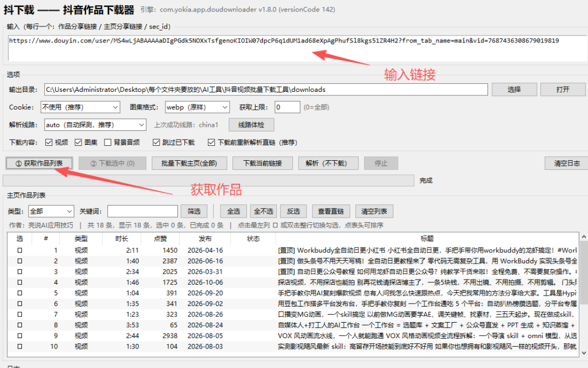Click the 标题 column header
588x368 pixels.
pyautogui.click(x=427, y=239)
